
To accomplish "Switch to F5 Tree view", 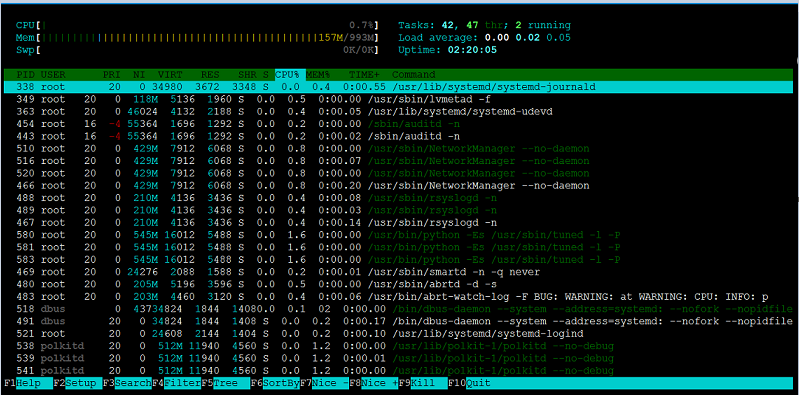I will point(226,383).
